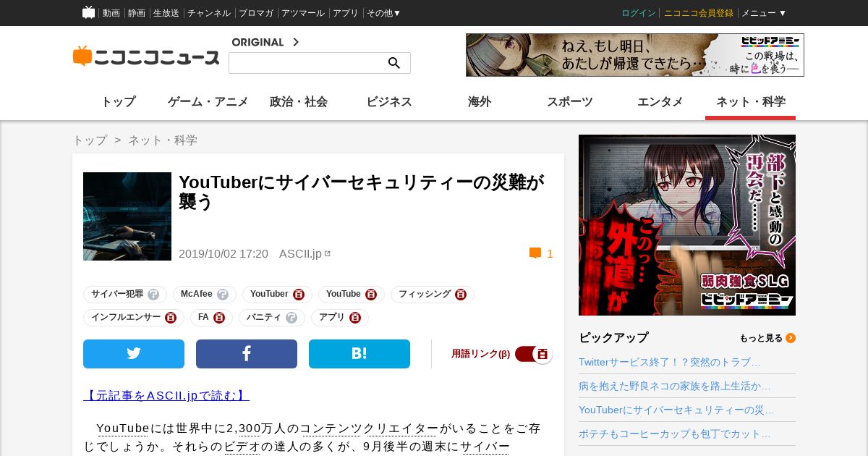
Task: Expand the その他▼ dropdown
Action: (x=383, y=13)
